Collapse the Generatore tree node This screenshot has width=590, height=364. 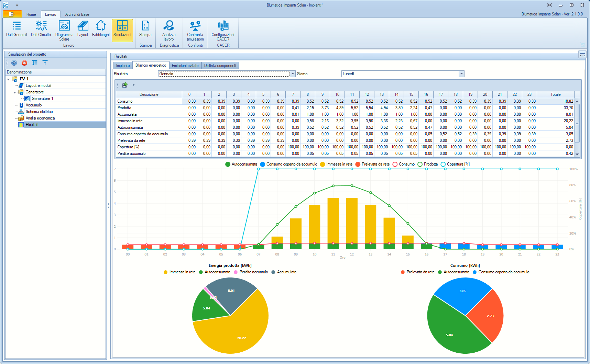click(14, 92)
